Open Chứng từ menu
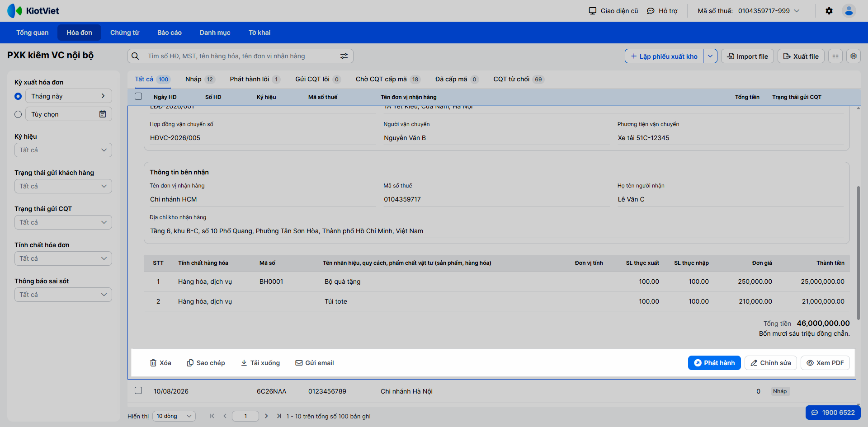868x427 pixels. coord(125,33)
